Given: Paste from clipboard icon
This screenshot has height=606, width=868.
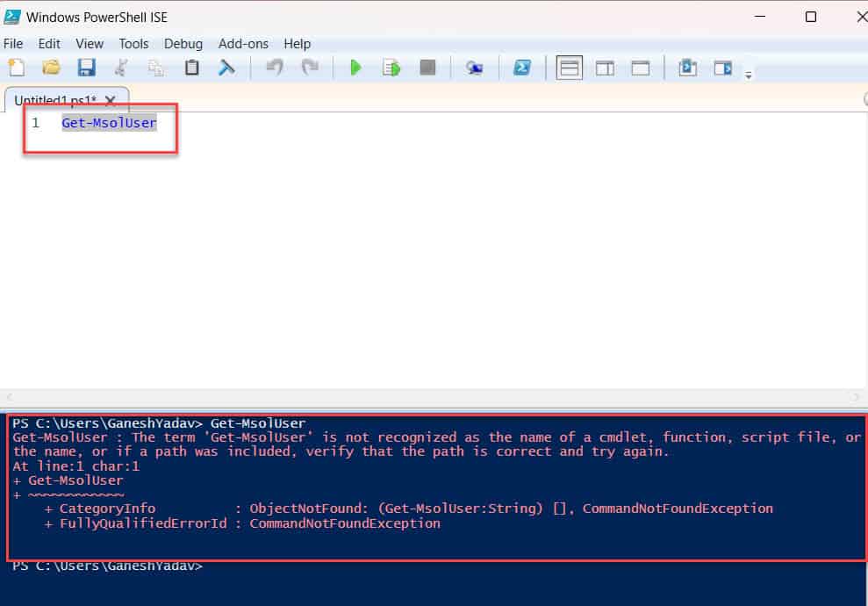Looking at the screenshot, I should tap(191, 68).
